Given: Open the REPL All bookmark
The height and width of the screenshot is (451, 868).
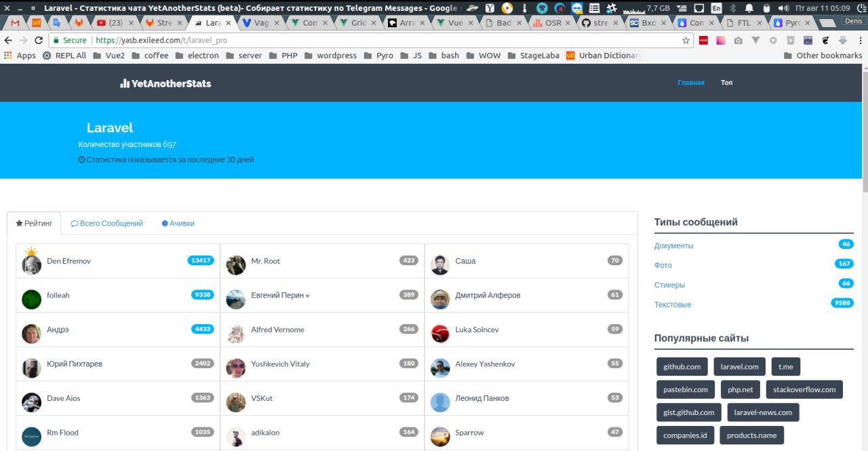Looking at the screenshot, I should coord(64,56).
